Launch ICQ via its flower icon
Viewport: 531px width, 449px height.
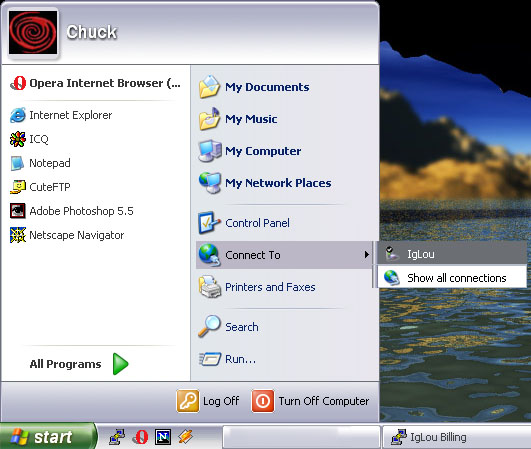point(18,139)
